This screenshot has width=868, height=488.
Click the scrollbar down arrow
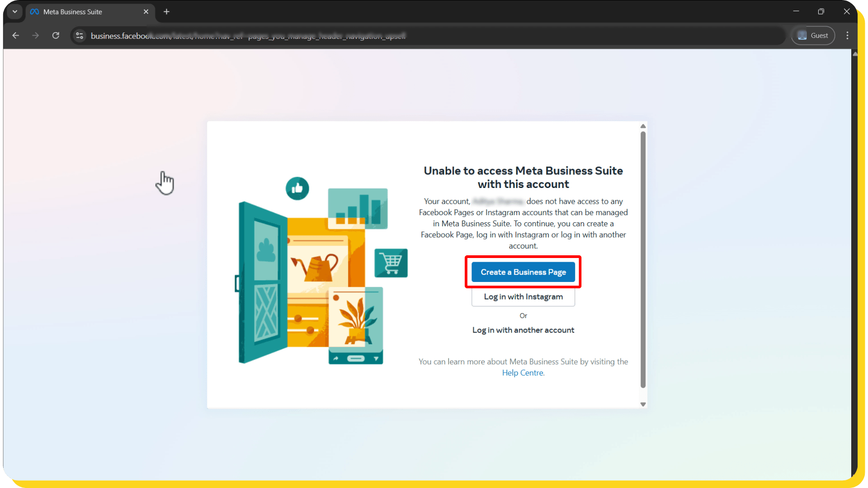(x=643, y=404)
